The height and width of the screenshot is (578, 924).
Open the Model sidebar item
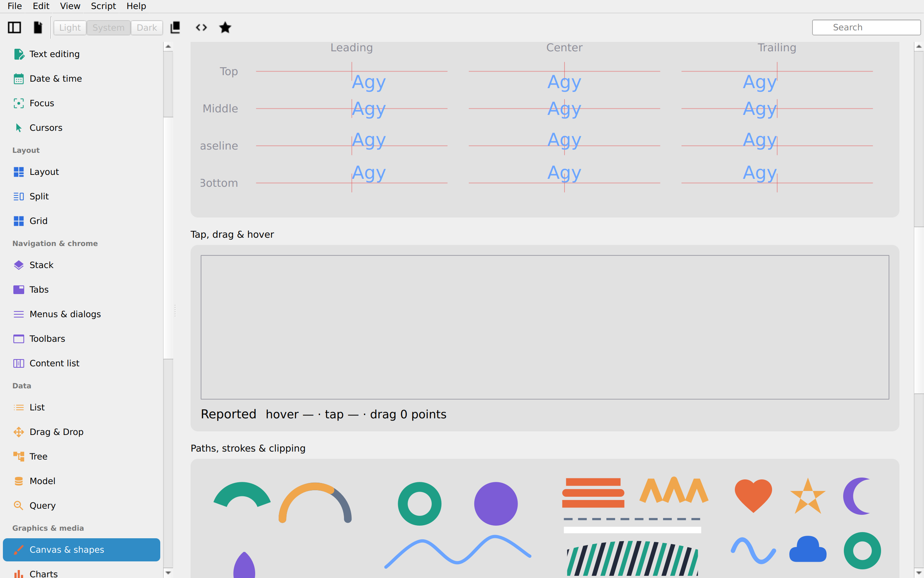[81, 481]
